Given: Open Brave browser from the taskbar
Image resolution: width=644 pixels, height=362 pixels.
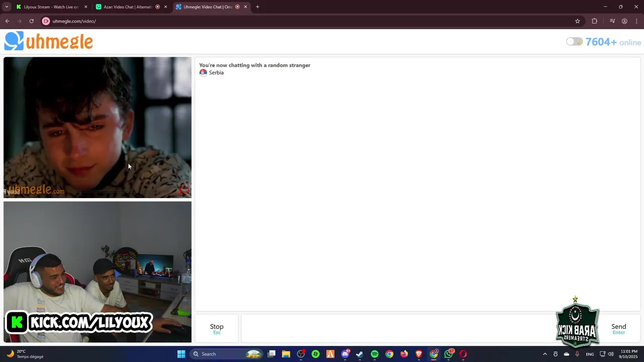Looking at the screenshot, I should click(419, 354).
